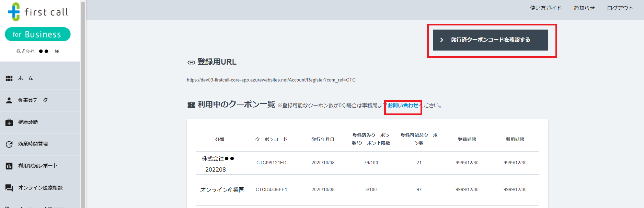Click the 登録期限 column header
This screenshot has height=208, width=644.
(467, 139)
